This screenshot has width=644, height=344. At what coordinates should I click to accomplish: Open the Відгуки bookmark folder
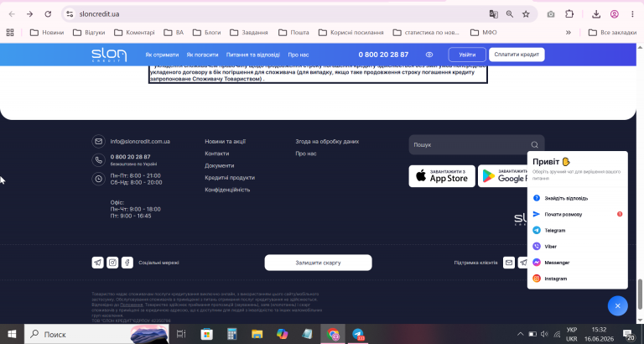coord(89,33)
